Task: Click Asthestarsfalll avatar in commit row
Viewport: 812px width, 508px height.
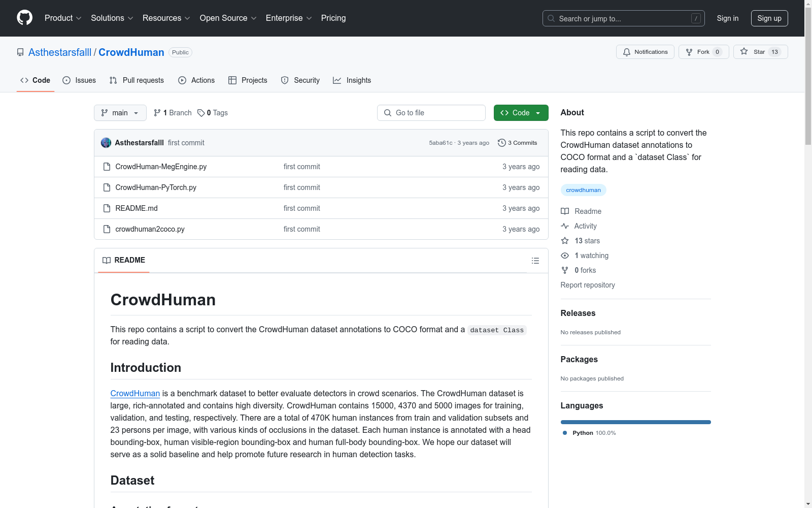Action: 106,143
